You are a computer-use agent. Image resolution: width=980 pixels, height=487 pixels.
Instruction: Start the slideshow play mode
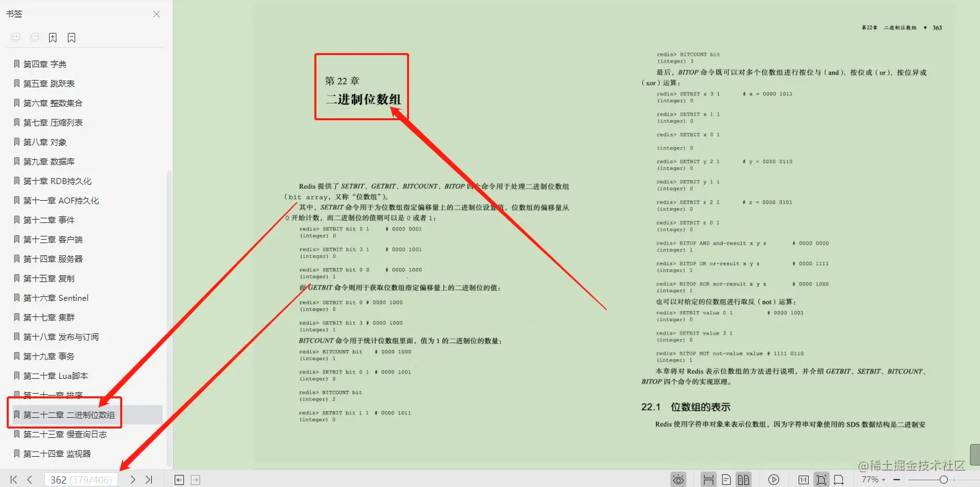774,480
